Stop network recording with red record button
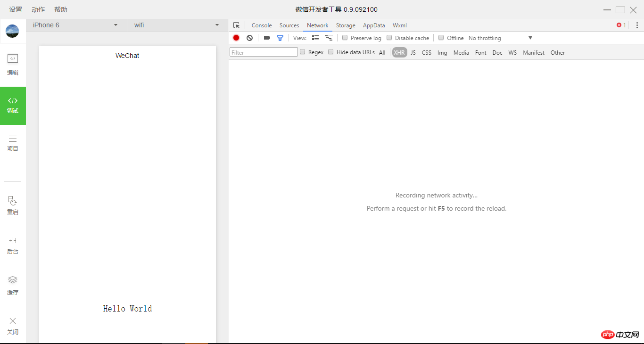This screenshot has height=344, width=644. (x=236, y=38)
